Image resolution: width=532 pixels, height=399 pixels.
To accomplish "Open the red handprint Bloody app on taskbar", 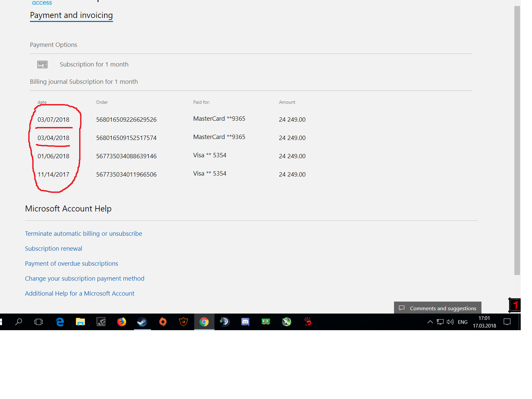I will pyautogui.click(x=308, y=322).
